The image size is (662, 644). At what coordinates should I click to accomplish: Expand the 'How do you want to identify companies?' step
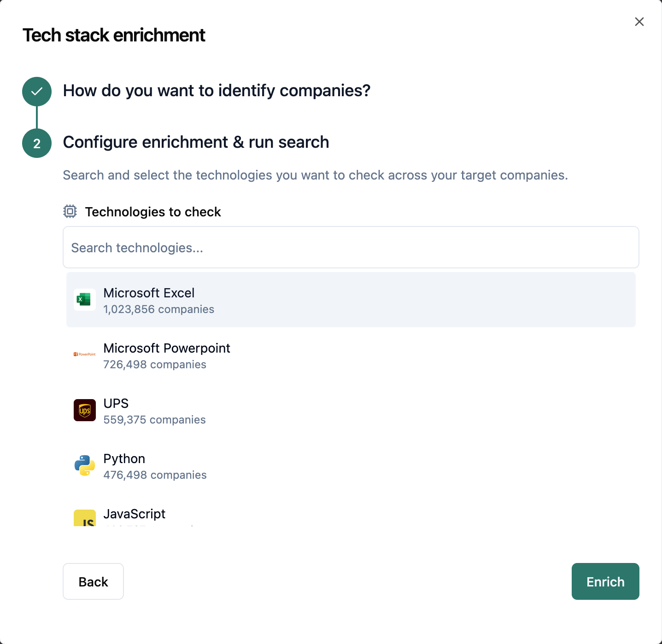coord(217,91)
